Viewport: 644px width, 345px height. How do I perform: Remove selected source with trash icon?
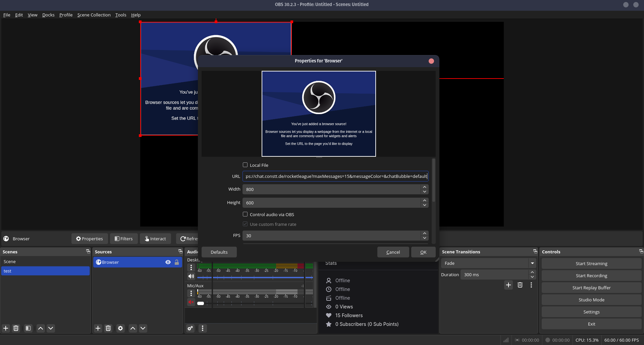click(x=108, y=328)
